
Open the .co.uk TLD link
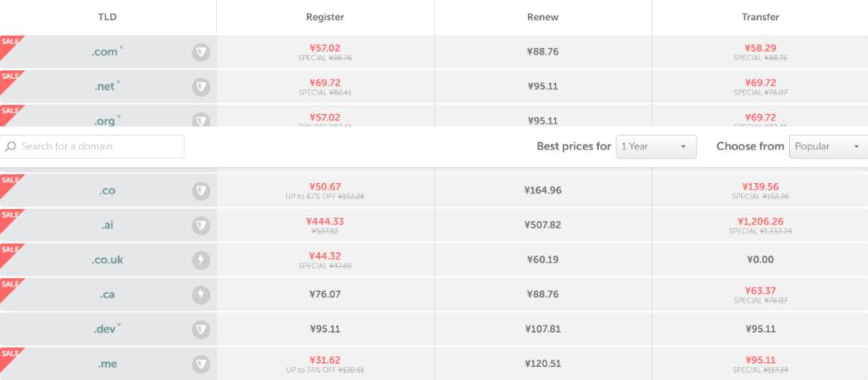coord(108,260)
